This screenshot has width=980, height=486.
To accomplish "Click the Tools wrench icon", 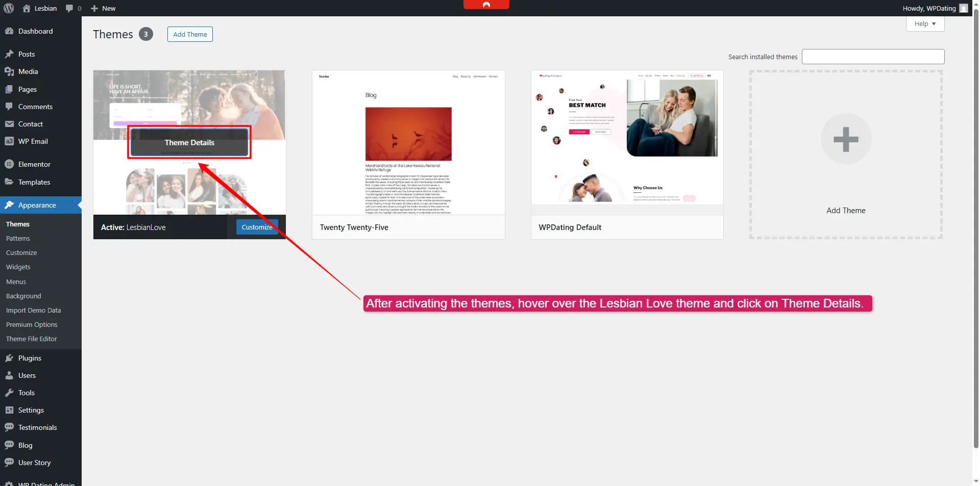I will pos(9,393).
